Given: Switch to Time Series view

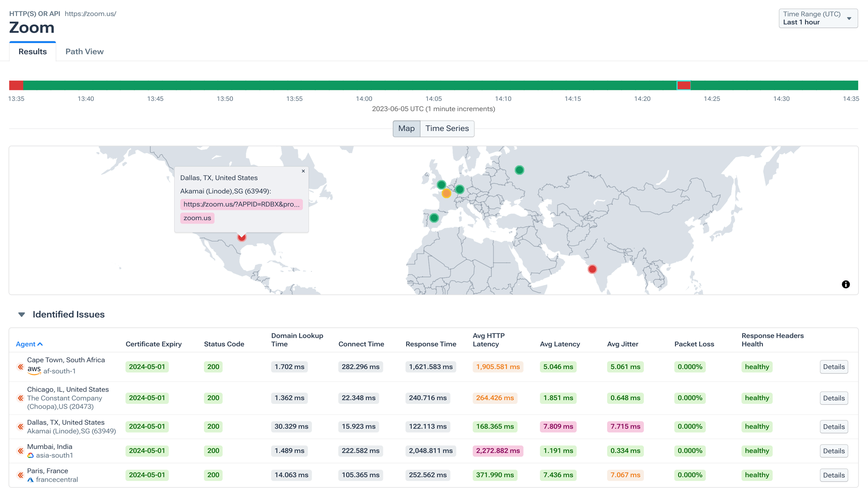Looking at the screenshot, I should click(447, 129).
